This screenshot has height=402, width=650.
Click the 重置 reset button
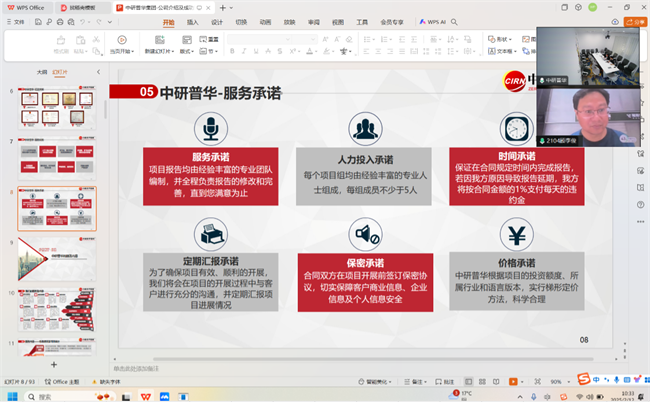coord(209,39)
